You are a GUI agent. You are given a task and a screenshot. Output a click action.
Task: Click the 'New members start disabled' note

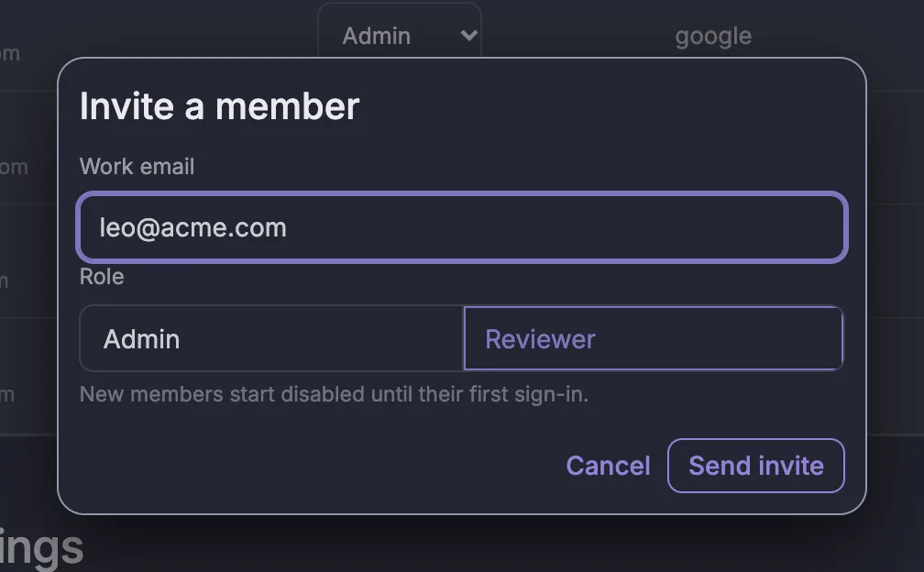[334, 394]
